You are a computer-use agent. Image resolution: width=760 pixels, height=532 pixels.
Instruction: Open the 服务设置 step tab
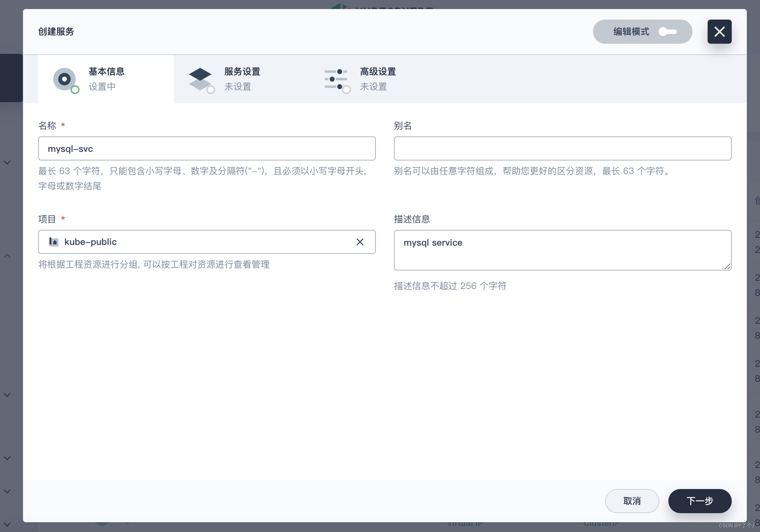(242, 79)
